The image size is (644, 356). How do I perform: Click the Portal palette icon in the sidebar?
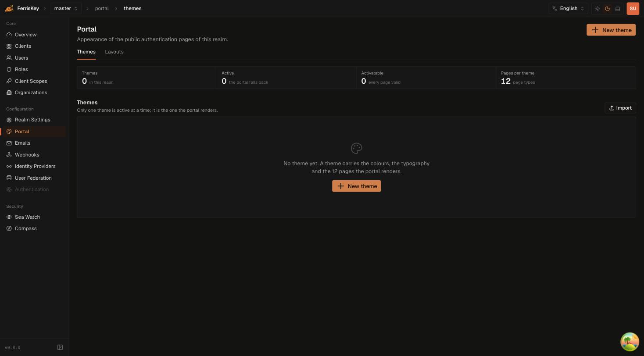9,132
